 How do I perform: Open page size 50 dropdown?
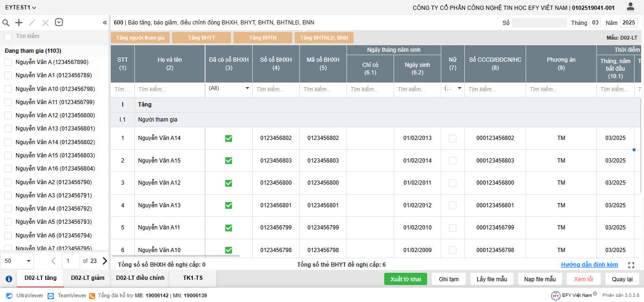coord(17,261)
